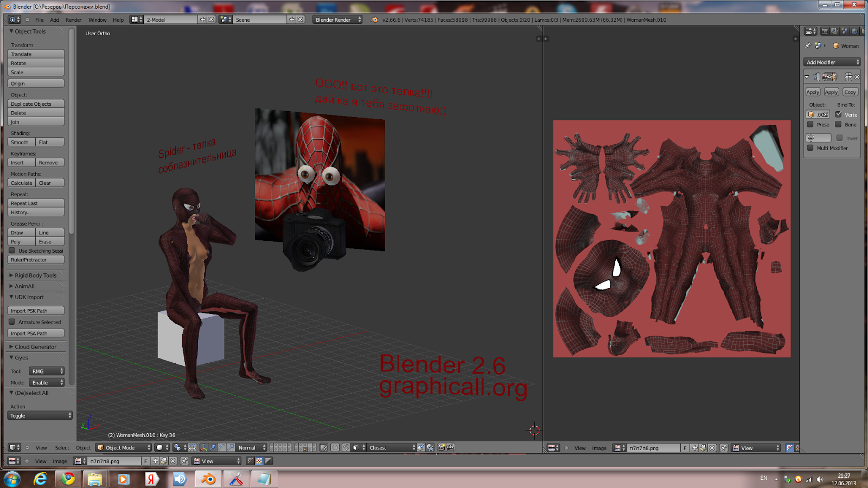The height and width of the screenshot is (488, 868).
Task: Open right image editor's editor type selector
Action: tap(553, 448)
